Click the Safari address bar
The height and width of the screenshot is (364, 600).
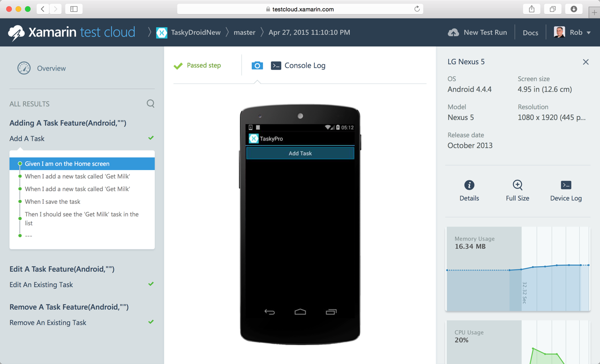coord(300,9)
